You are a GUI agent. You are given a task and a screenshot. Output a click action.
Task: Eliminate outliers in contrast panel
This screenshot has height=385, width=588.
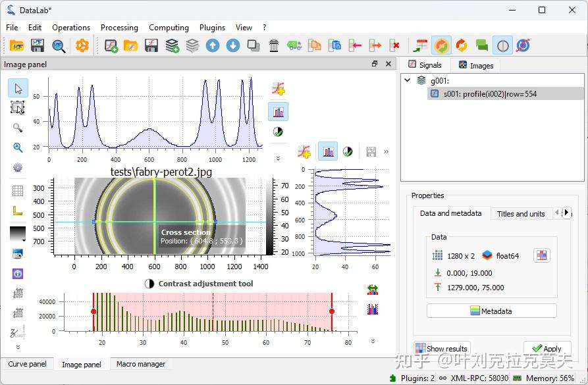tap(373, 309)
